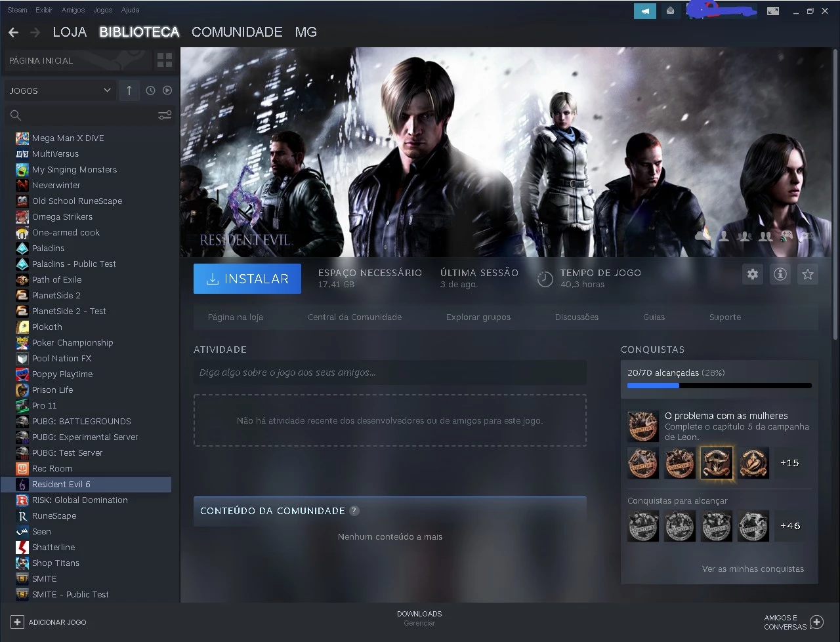Screen dimensions: 840x642
Task: Click the library search magnifier icon
Action: (16, 115)
